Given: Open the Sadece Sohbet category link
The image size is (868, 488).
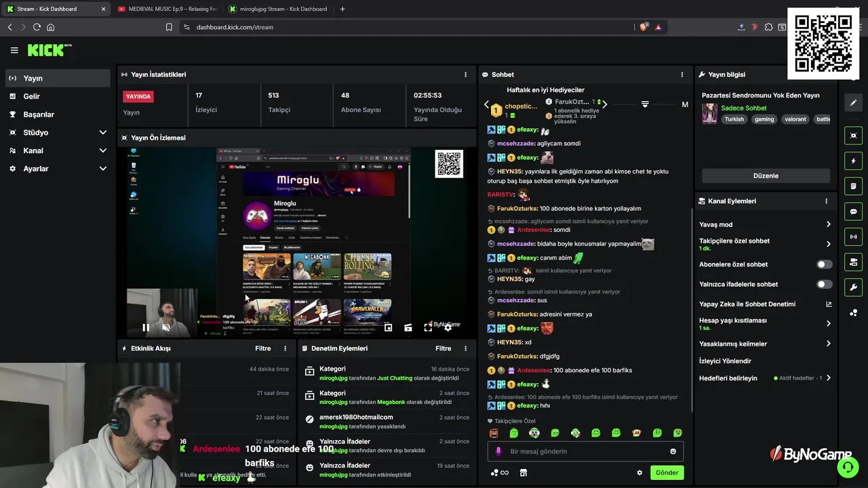Looking at the screenshot, I should (743, 108).
